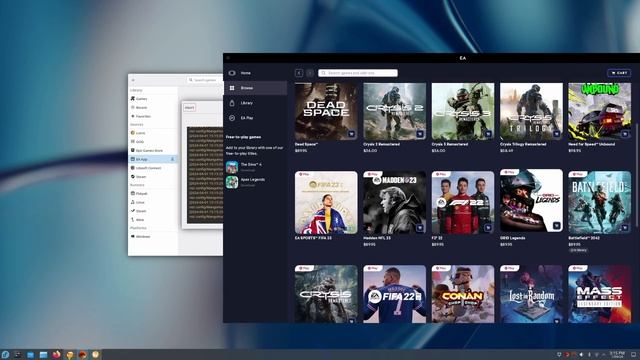
Task: Focus the Lutris search games field
Action: click(x=204, y=80)
